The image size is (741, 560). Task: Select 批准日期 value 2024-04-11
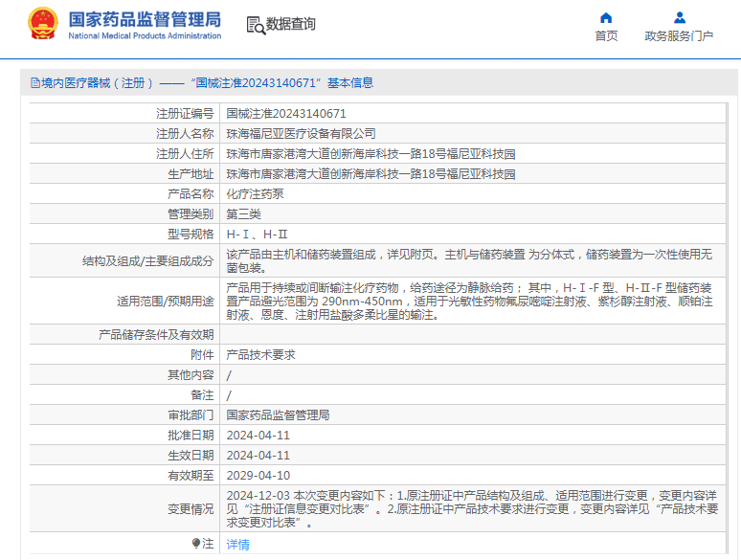(x=258, y=436)
